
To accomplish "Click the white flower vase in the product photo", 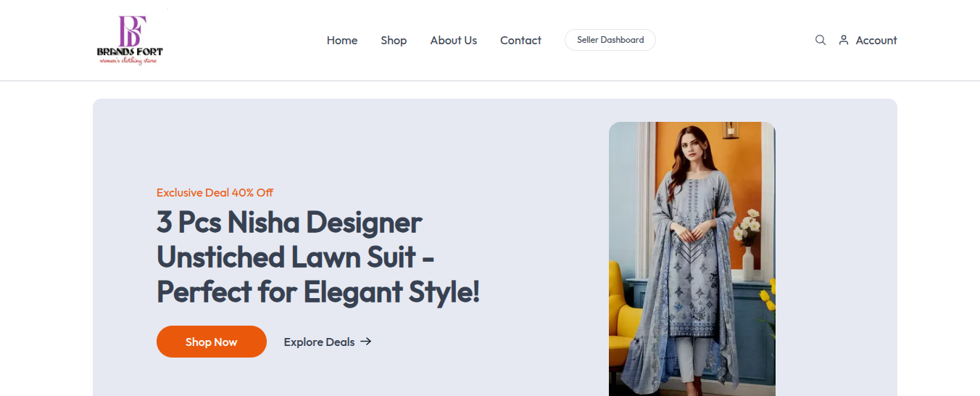I will (748, 261).
